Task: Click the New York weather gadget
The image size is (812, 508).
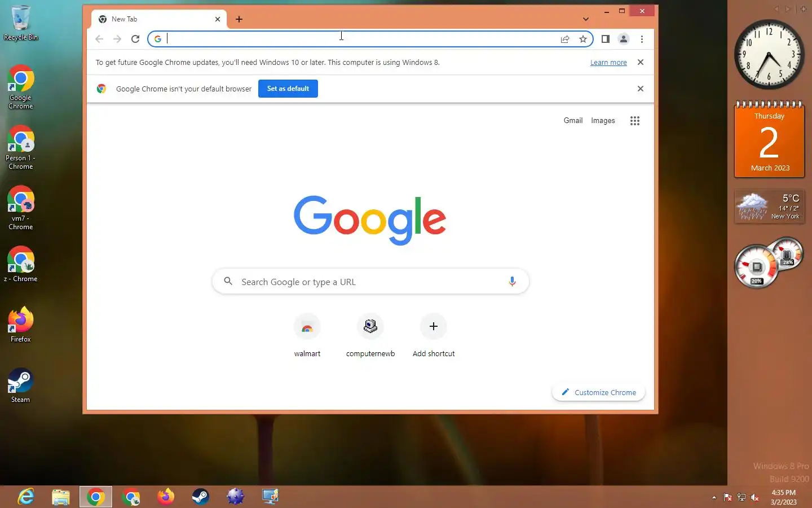Action: click(770, 207)
